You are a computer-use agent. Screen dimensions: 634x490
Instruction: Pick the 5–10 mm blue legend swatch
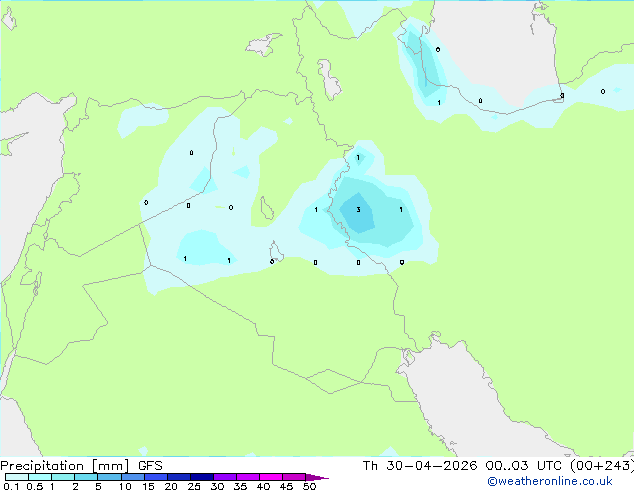tap(109, 477)
